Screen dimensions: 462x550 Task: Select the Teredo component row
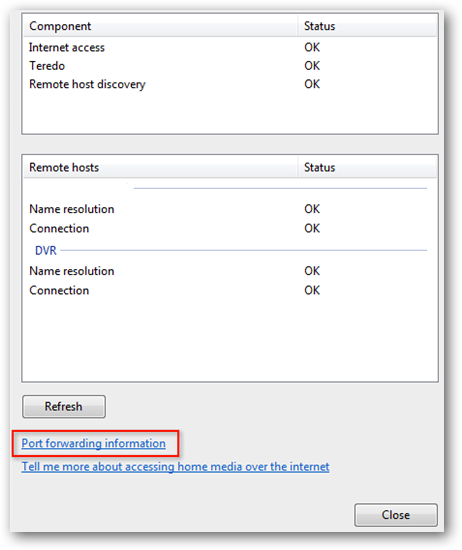pos(230,66)
